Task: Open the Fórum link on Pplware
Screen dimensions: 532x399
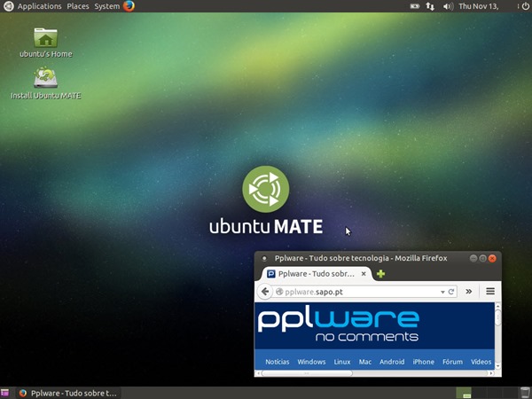Action: (452, 362)
